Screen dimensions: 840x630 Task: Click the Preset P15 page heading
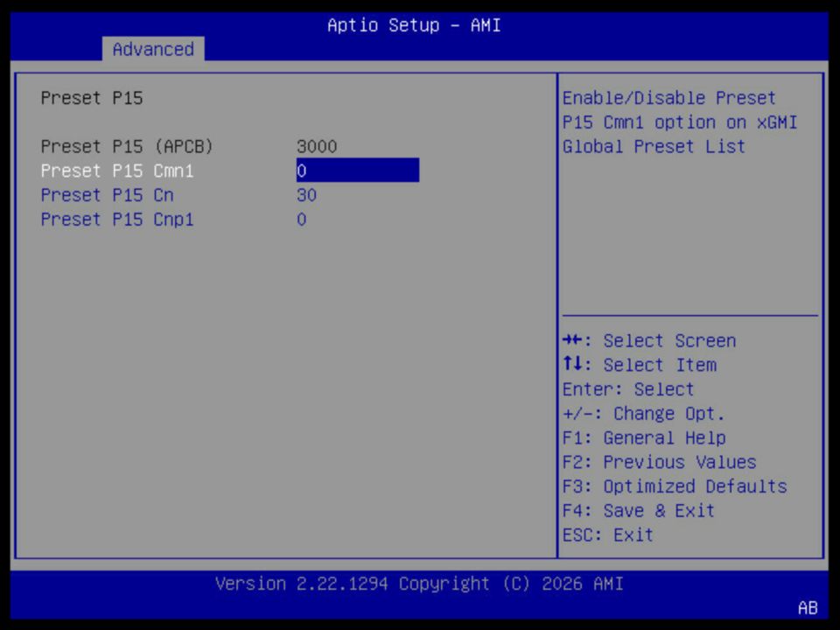pos(92,98)
